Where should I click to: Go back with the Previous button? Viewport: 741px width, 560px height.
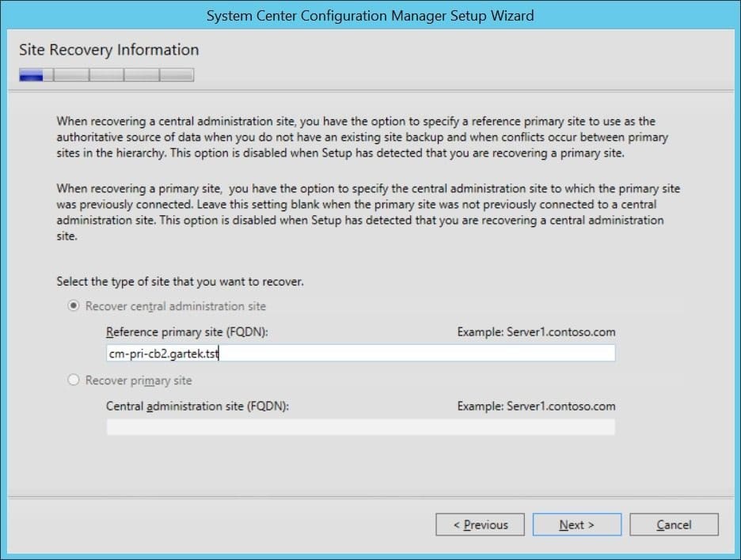(x=480, y=524)
